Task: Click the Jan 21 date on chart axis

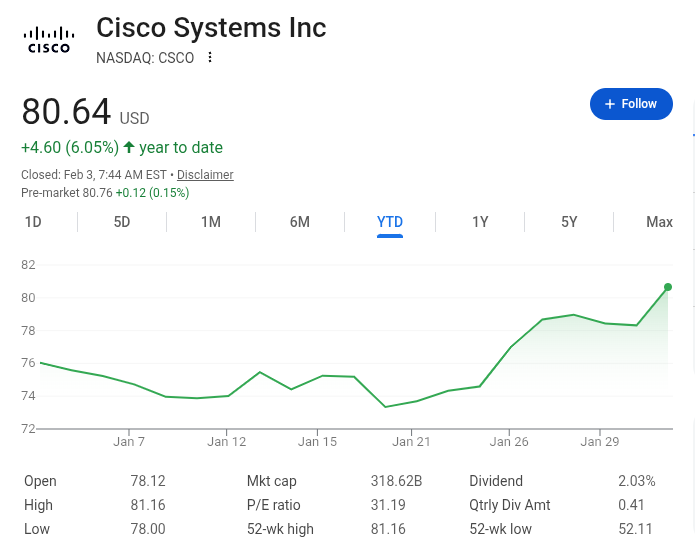Action: pos(411,441)
